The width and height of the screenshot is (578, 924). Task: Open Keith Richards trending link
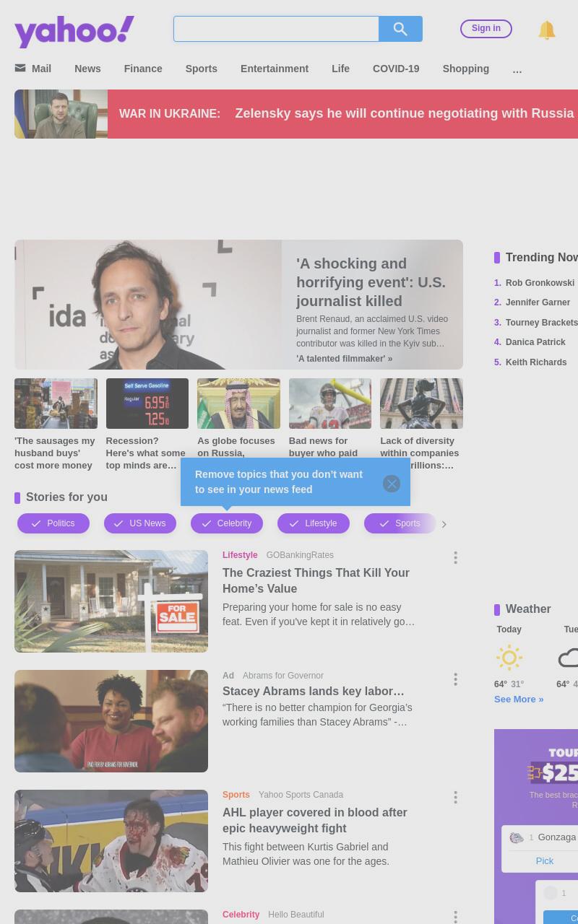[x=536, y=362]
